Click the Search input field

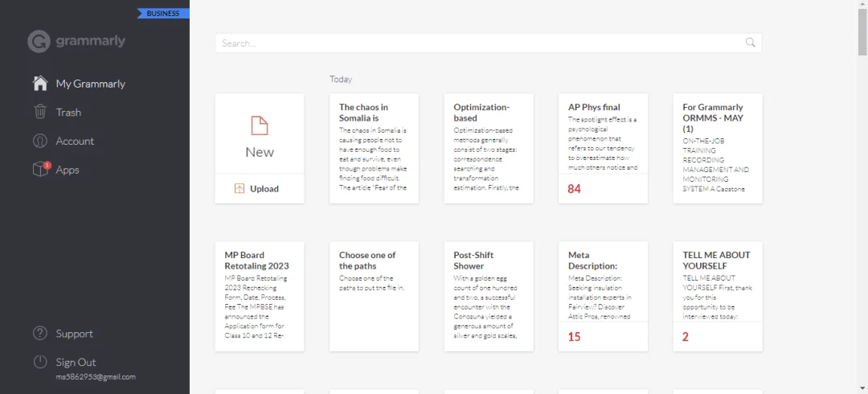(x=489, y=43)
